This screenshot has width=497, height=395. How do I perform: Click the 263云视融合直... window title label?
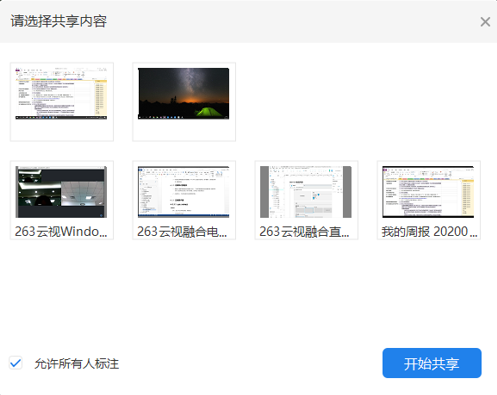304,232
